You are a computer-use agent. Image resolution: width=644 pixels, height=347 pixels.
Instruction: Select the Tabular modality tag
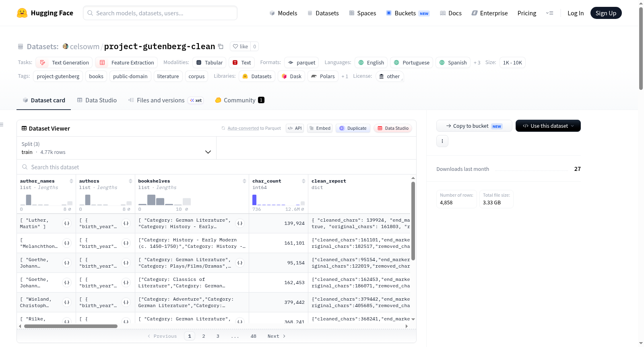pos(209,62)
